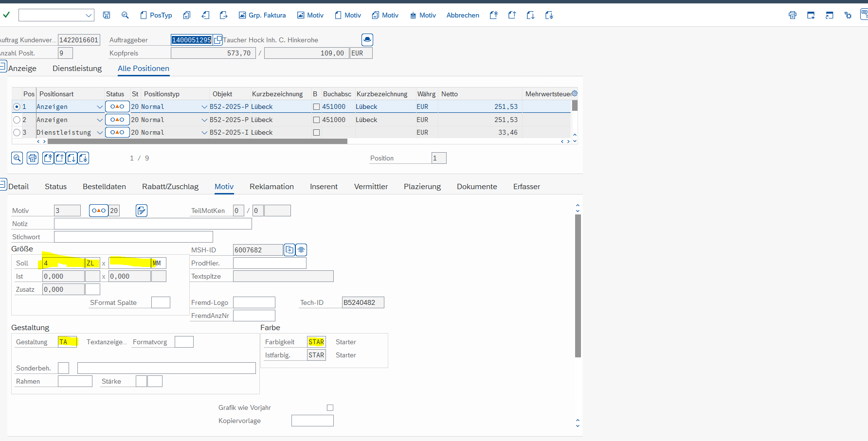868x441 pixels.
Task: Click the window shortcut arrow icon
Action: click(830, 15)
